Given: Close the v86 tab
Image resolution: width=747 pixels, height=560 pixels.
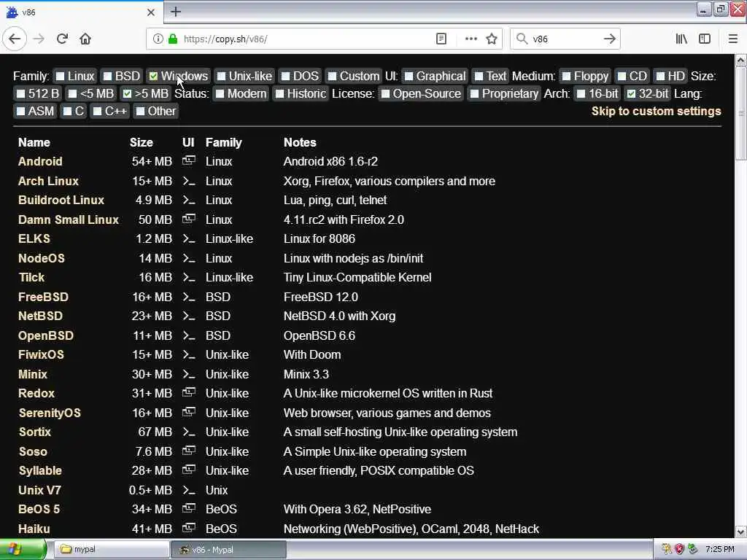Looking at the screenshot, I should click(150, 12).
